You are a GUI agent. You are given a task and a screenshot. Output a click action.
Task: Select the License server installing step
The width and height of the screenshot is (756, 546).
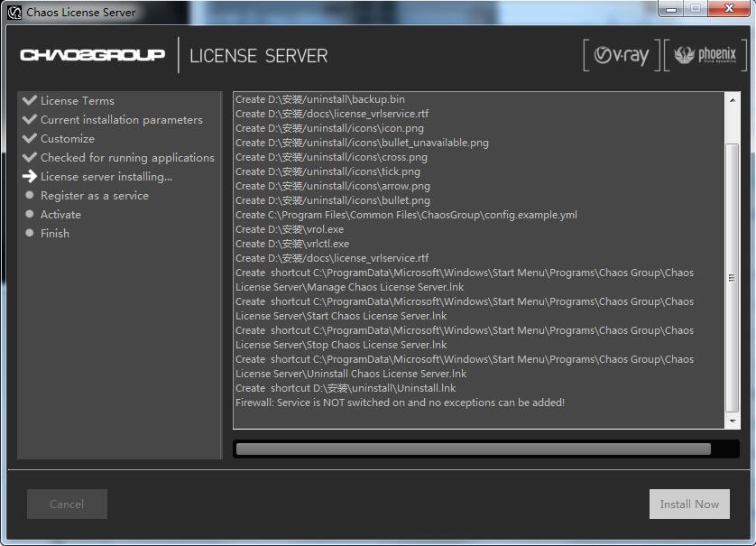pyautogui.click(x=106, y=177)
